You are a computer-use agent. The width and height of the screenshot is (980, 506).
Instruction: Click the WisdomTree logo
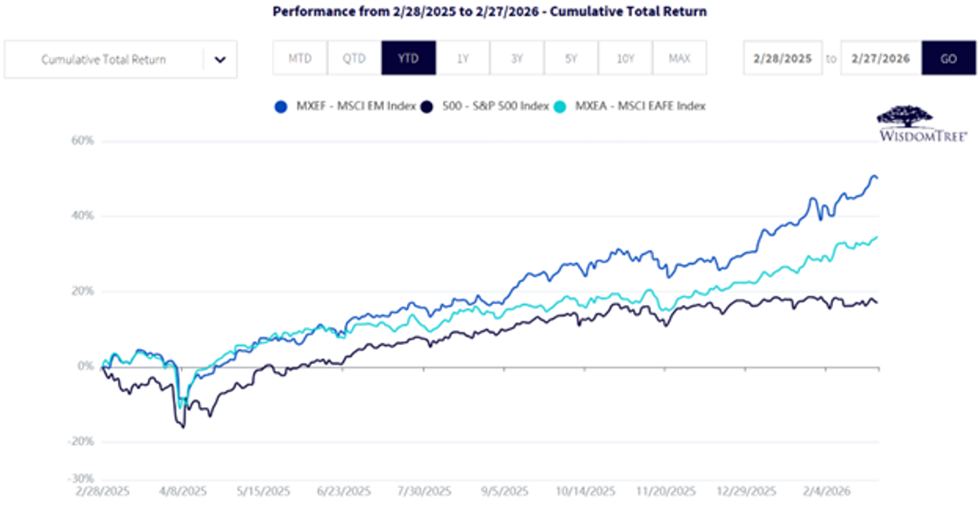click(924, 123)
